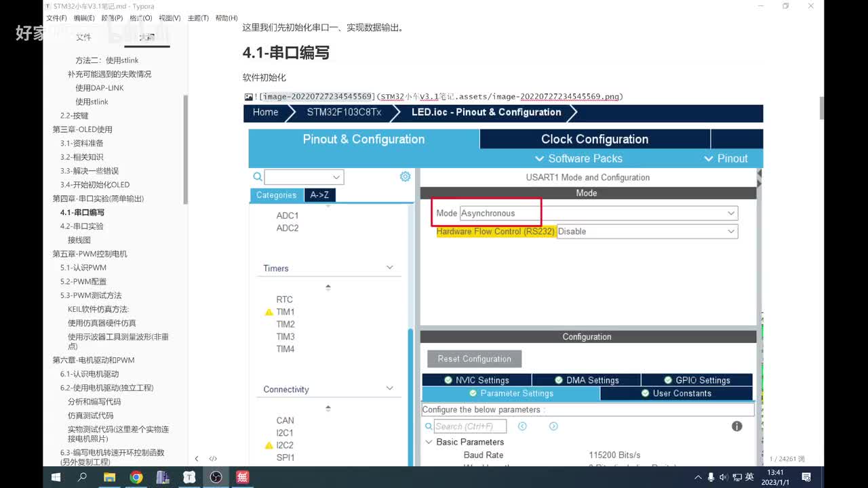Open the 编辑(E) menu
Image resolution: width=868 pixels, height=488 pixels.
click(x=84, y=18)
